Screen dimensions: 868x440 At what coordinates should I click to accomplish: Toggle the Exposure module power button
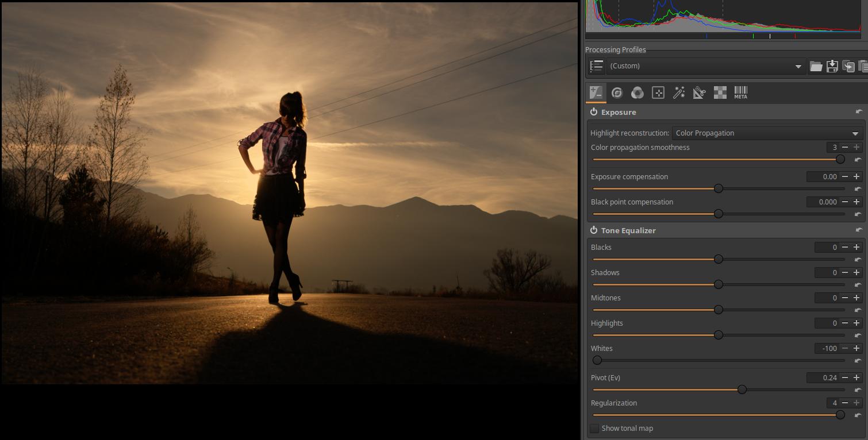coord(594,112)
